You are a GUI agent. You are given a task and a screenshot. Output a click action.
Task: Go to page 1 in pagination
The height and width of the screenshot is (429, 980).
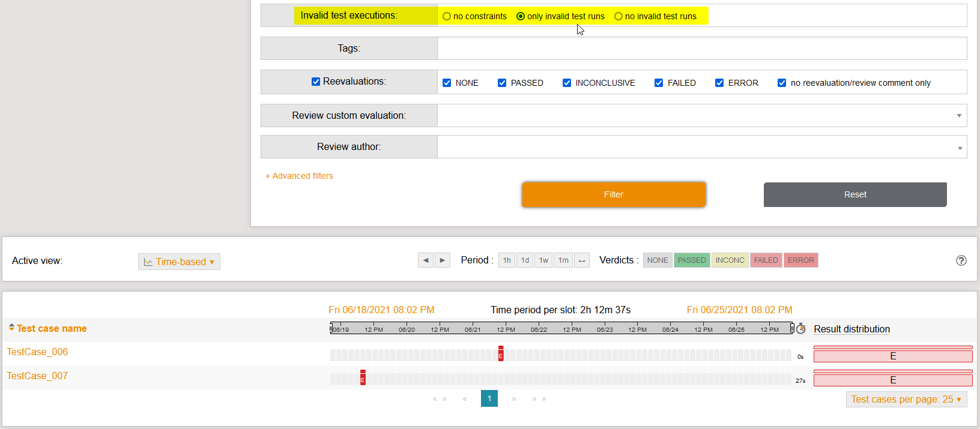click(489, 399)
